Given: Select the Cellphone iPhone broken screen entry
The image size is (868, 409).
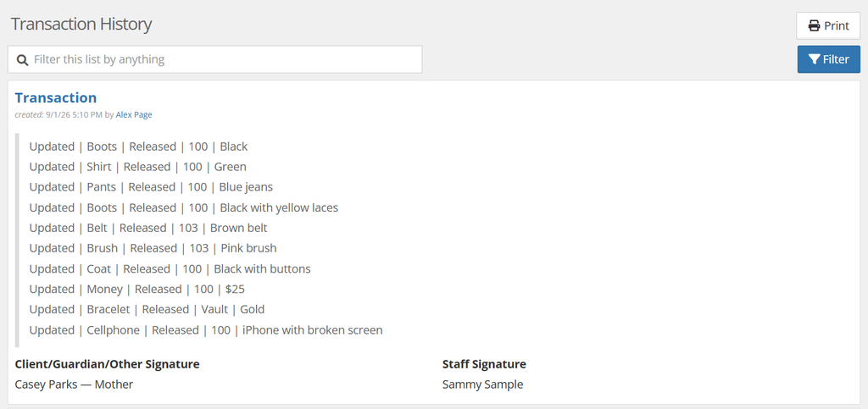Looking at the screenshot, I should point(206,330).
